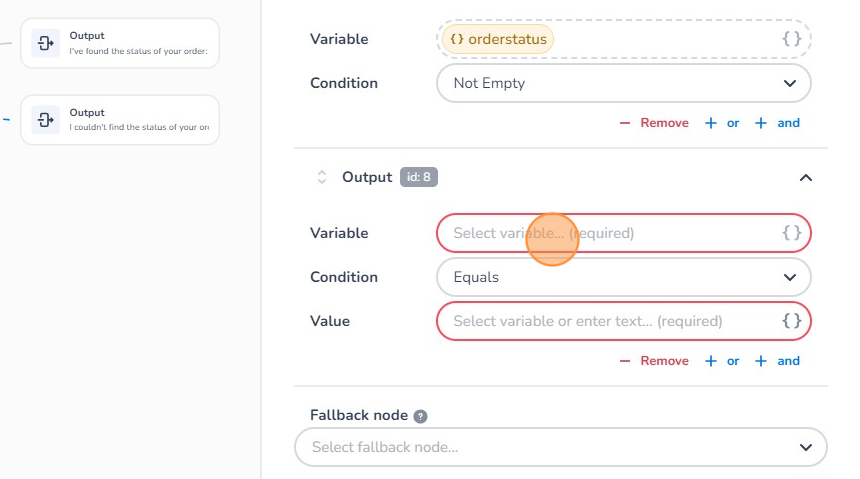Add "or" condition to Output id: 8
860x479 pixels.
pyautogui.click(x=722, y=361)
